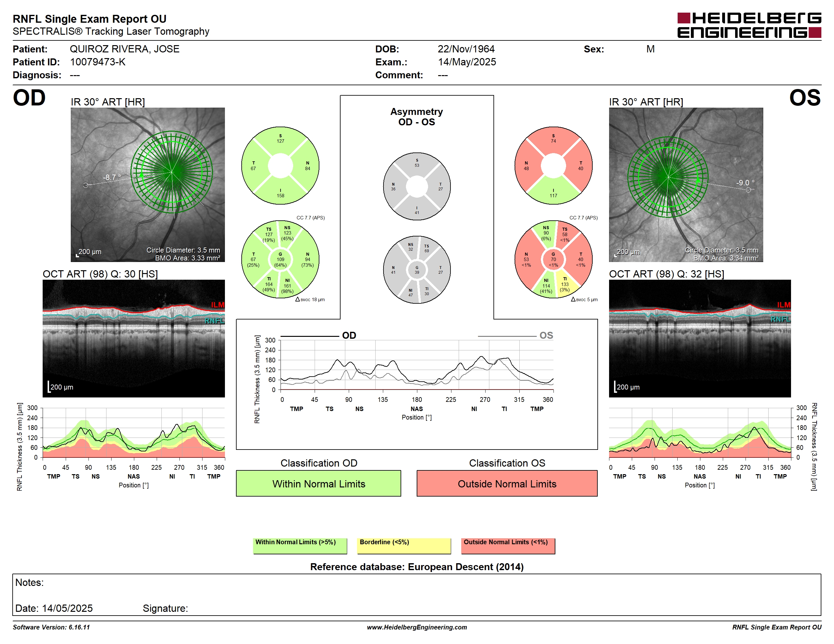The height and width of the screenshot is (644, 834).
Task: Click Software Version: 6.16.11 footer
Action: pos(51,627)
